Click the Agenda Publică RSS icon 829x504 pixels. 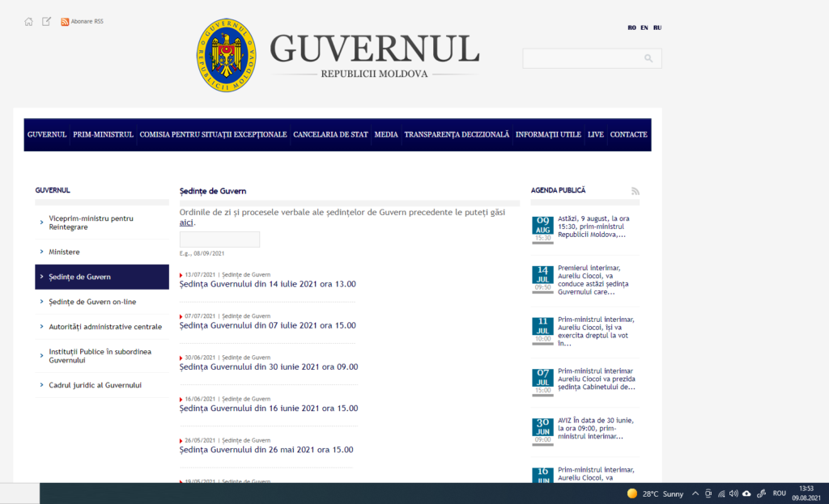coord(636,191)
